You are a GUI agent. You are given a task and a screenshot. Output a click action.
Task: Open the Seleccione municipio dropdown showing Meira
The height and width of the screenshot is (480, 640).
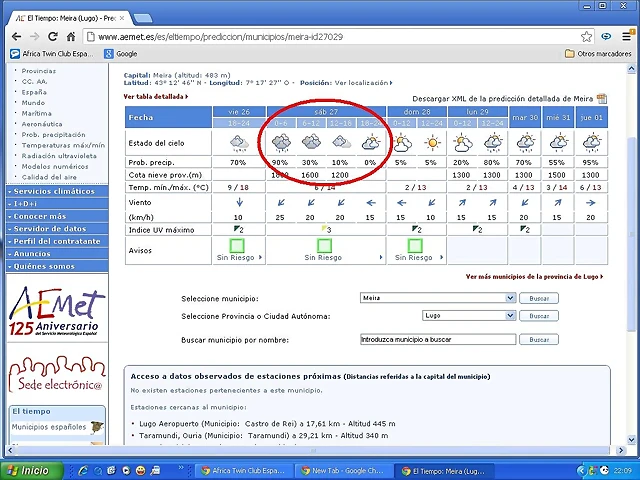click(x=438, y=298)
